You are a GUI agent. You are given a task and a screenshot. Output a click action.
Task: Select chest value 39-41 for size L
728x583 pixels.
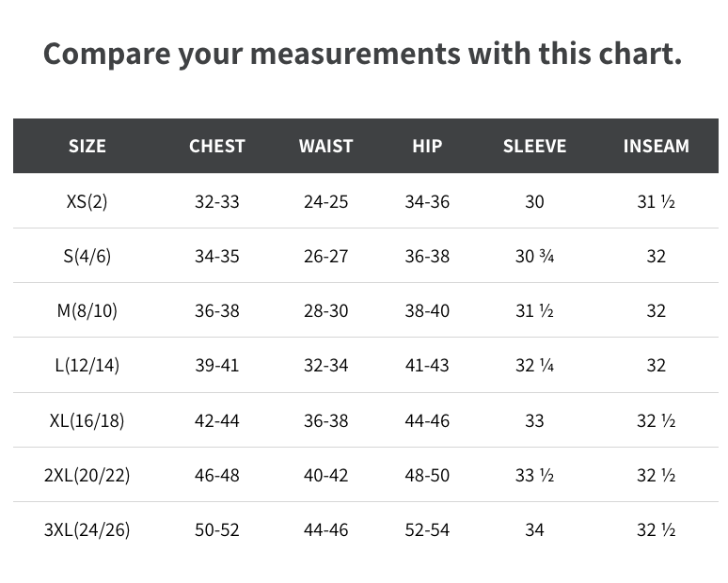(217, 366)
